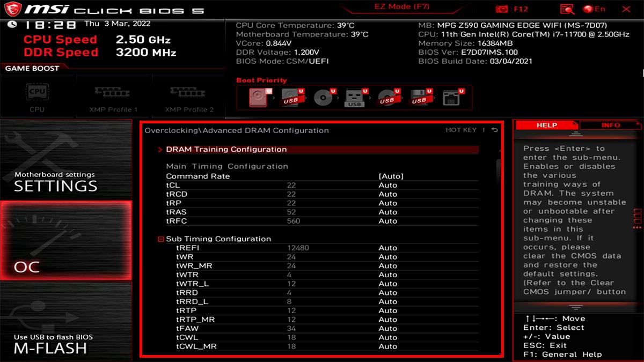Click the CPU Speed 2.50 GHz readout
The image size is (644, 362).
(97, 40)
